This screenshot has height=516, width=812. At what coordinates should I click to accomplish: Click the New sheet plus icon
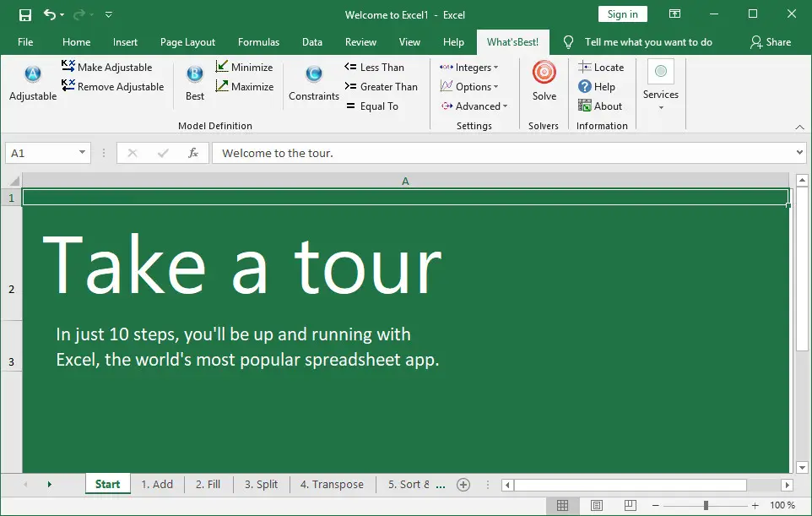(463, 485)
